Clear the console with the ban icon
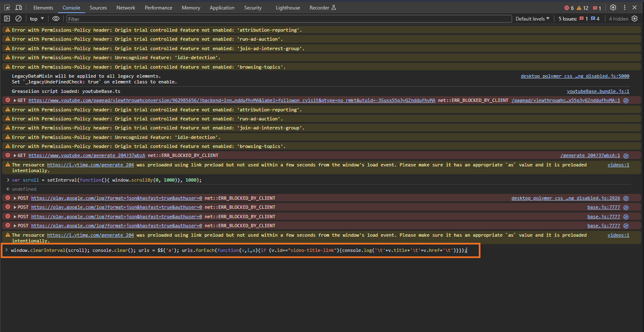Image resolution: width=644 pixels, height=332 pixels. [18, 18]
